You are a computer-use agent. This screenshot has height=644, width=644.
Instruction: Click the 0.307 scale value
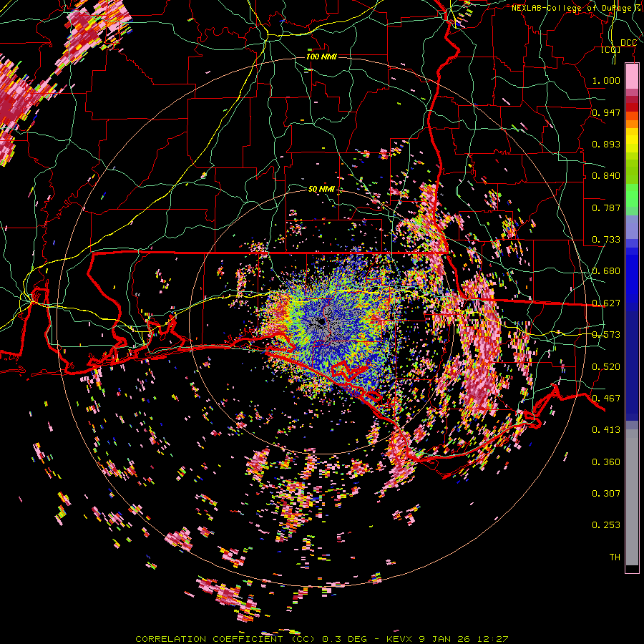(x=606, y=494)
